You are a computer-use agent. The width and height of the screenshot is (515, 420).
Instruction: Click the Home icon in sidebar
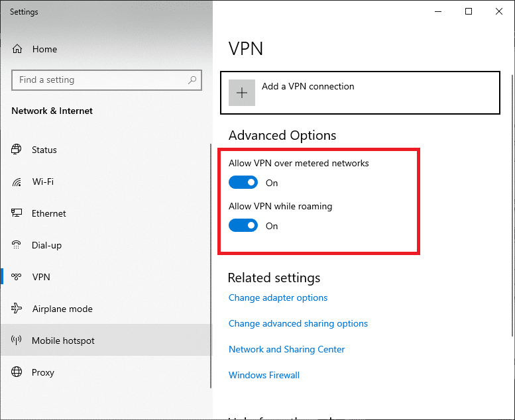[17, 49]
